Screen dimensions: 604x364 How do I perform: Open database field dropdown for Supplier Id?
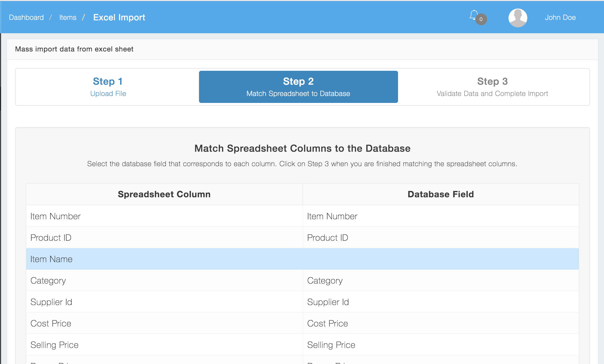[x=441, y=302]
